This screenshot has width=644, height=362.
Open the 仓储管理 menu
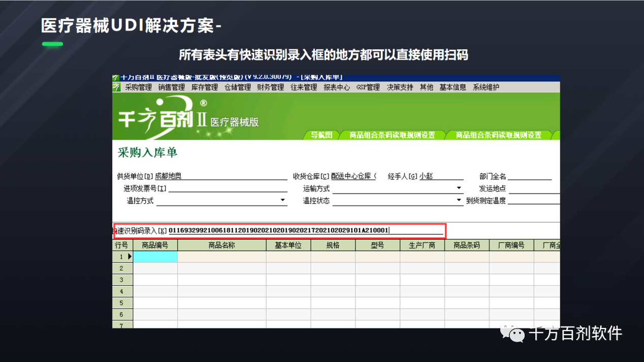pyautogui.click(x=237, y=87)
